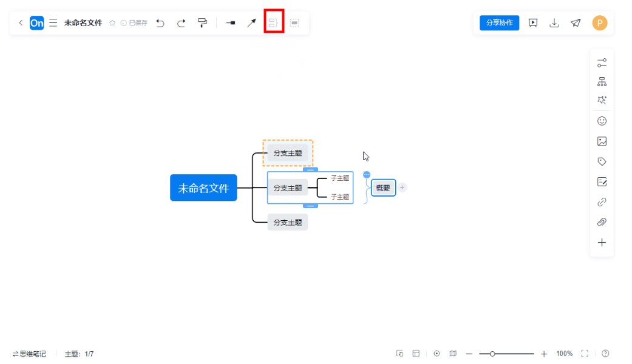Screen dimensions: 632x364
Task: Open the structure layout icon in sidebar
Action: tap(602, 82)
